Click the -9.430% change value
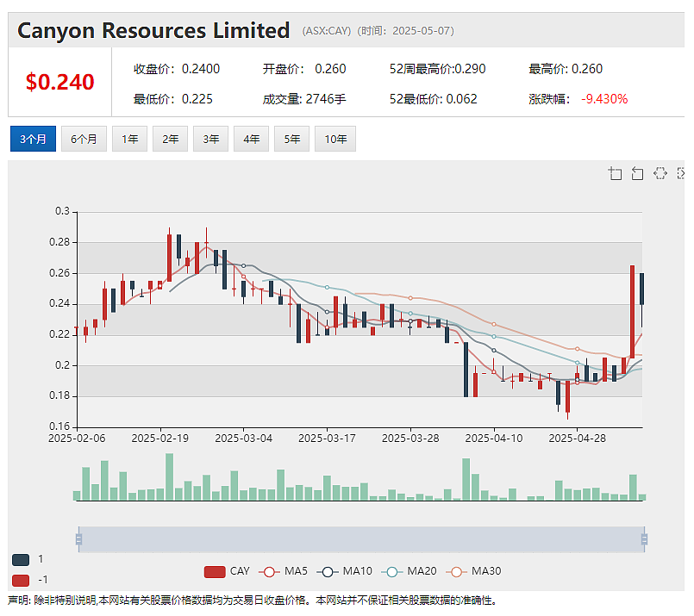 [604, 98]
